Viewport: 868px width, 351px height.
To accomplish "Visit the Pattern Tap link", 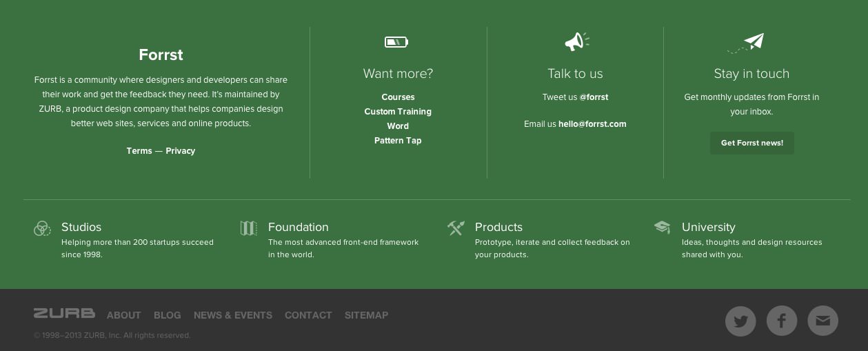I will [x=398, y=141].
